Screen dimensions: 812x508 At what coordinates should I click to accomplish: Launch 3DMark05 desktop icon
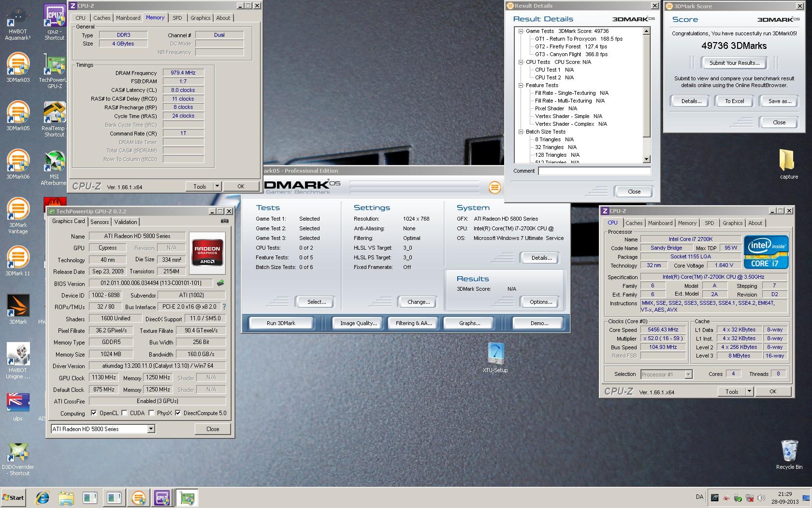[18, 116]
